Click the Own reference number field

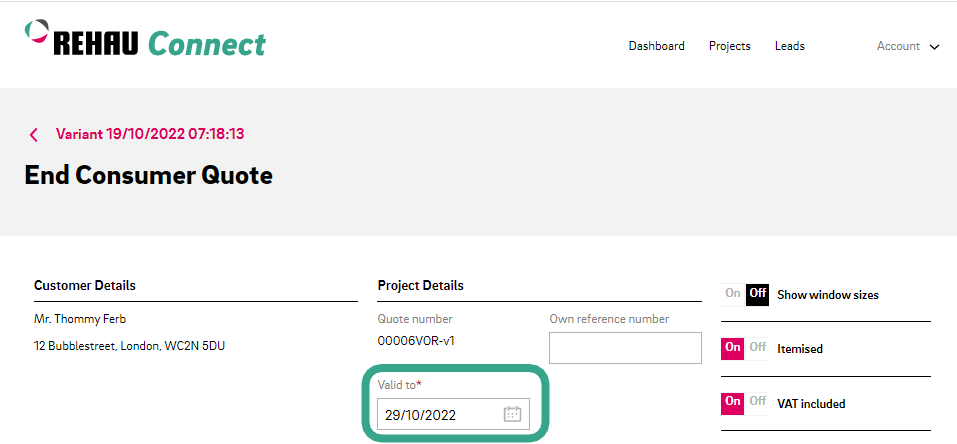tap(625, 348)
